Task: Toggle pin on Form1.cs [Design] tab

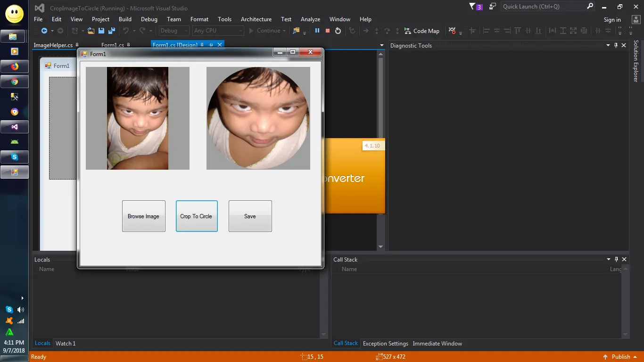Action: pyautogui.click(x=211, y=45)
